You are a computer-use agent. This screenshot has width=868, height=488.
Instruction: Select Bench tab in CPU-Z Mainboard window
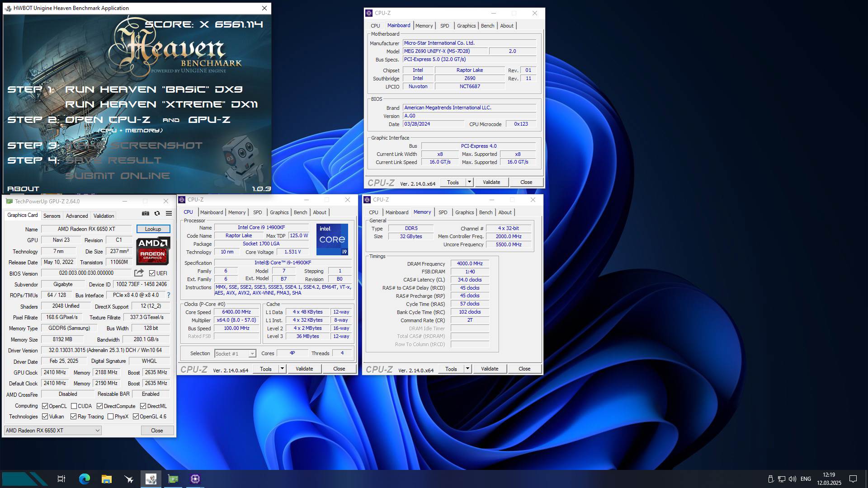click(x=487, y=26)
